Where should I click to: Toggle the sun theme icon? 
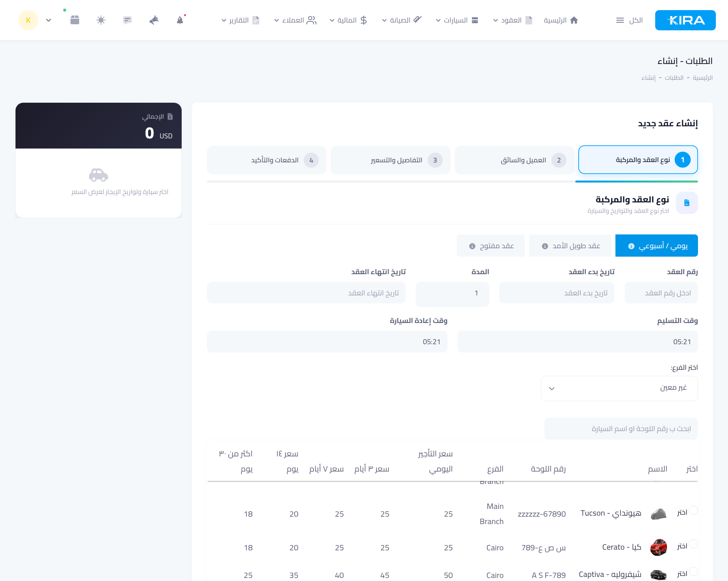101,20
